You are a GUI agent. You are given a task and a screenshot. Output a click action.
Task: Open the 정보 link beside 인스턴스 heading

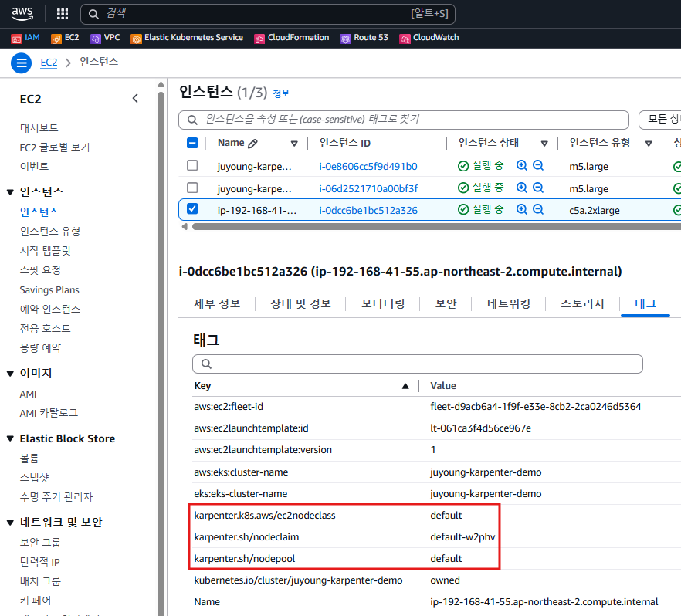[x=281, y=93]
